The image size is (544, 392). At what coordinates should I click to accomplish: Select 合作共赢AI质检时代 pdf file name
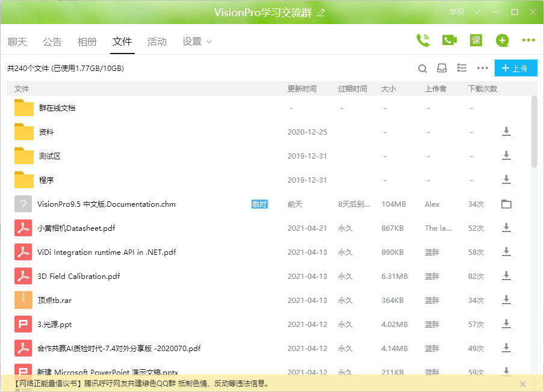click(x=119, y=348)
